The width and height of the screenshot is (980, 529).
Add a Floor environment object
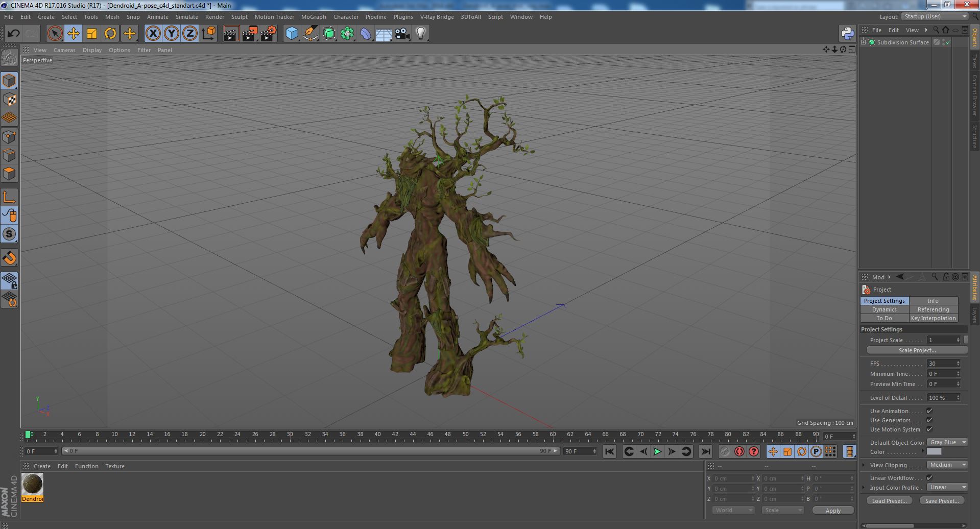(x=384, y=34)
